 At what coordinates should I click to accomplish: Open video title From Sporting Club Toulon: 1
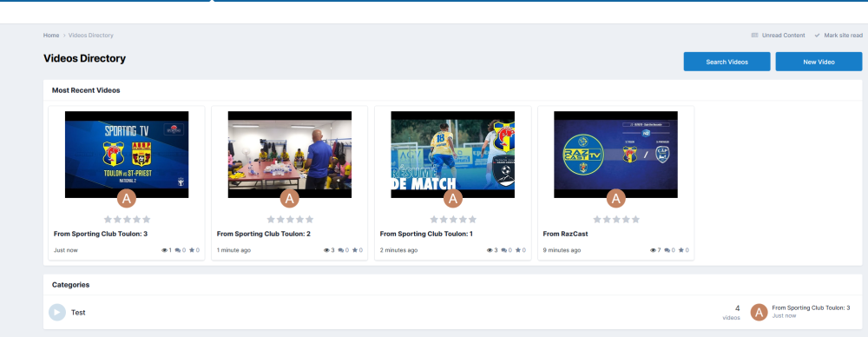(x=426, y=234)
